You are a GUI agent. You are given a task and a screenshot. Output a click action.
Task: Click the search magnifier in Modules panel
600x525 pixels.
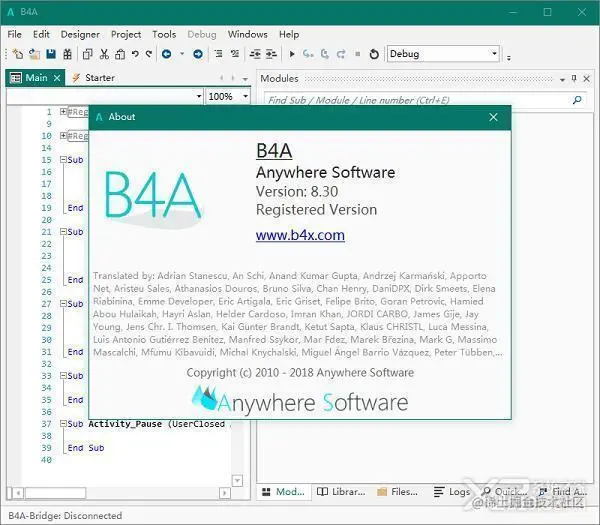coord(577,100)
